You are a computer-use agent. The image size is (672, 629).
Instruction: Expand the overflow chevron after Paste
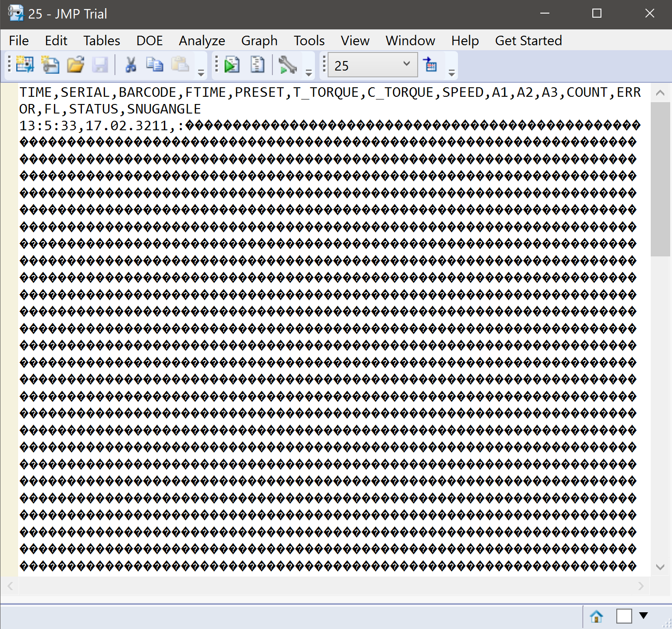tap(201, 71)
